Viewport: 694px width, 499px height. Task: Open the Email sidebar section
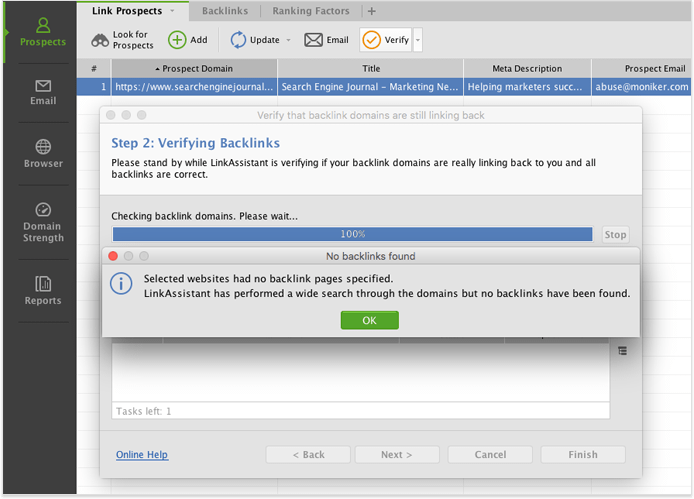click(43, 93)
